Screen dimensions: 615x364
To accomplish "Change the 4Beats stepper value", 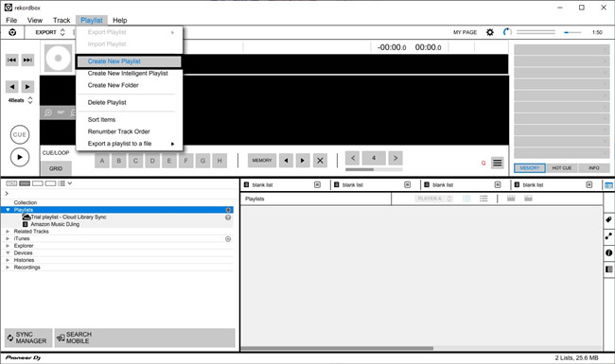I will point(30,100).
